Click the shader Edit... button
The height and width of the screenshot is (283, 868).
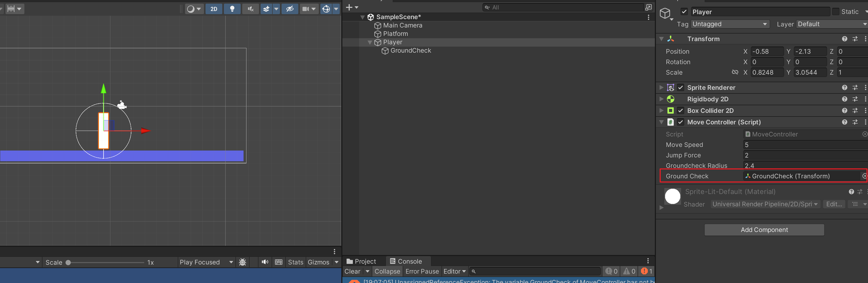pos(834,204)
